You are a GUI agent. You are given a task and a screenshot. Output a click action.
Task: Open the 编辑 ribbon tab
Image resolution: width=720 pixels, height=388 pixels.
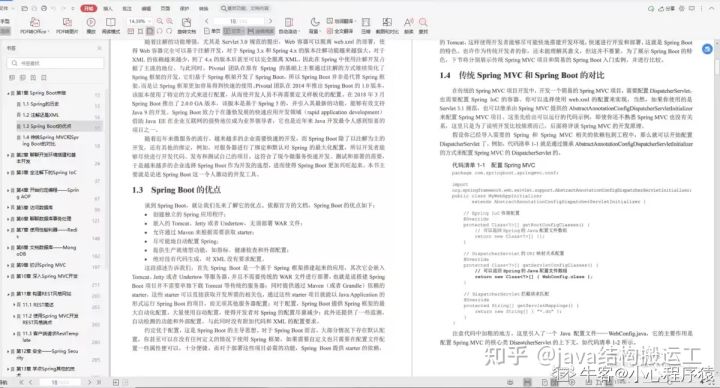click(x=146, y=8)
